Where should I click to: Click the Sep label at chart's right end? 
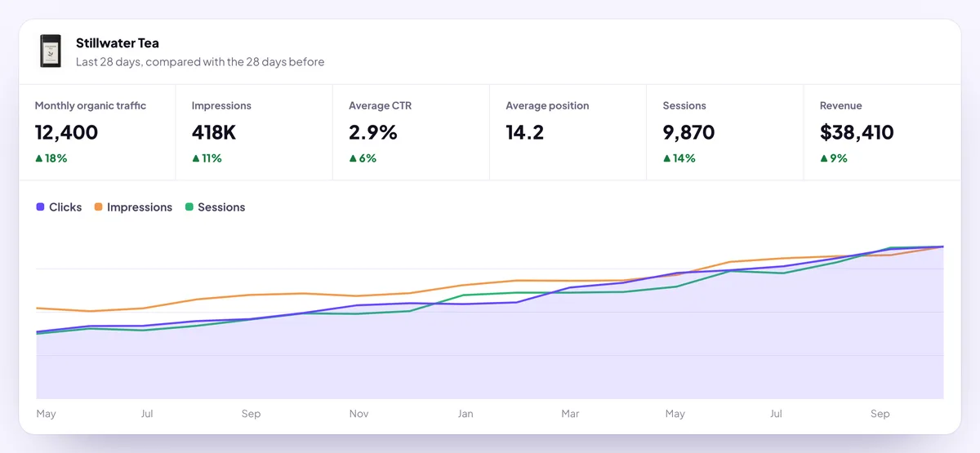coord(880,414)
